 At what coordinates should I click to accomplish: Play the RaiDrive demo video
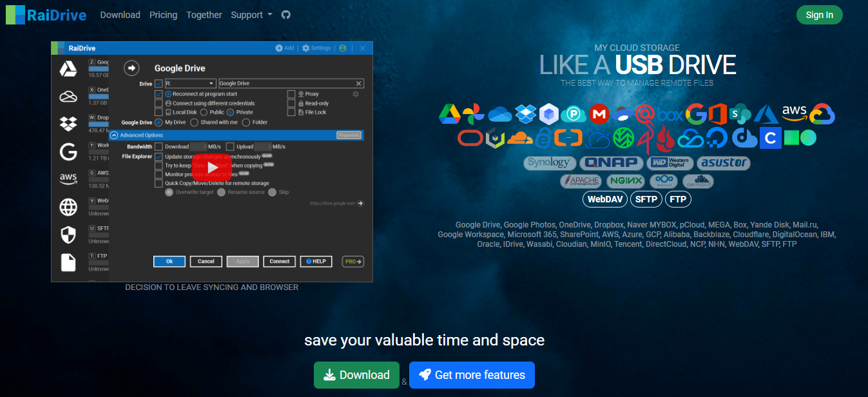coord(211,168)
